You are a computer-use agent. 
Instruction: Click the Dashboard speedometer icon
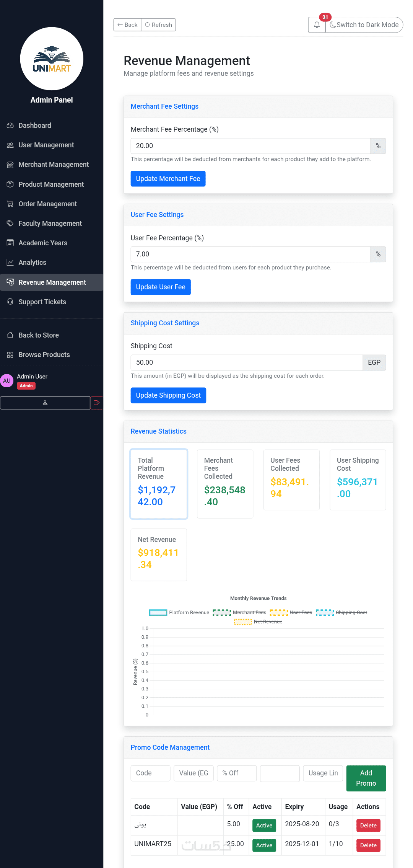(10, 126)
